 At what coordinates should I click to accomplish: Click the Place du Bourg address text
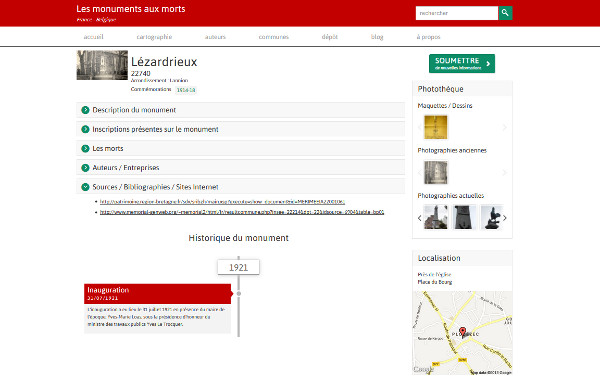coord(435,282)
